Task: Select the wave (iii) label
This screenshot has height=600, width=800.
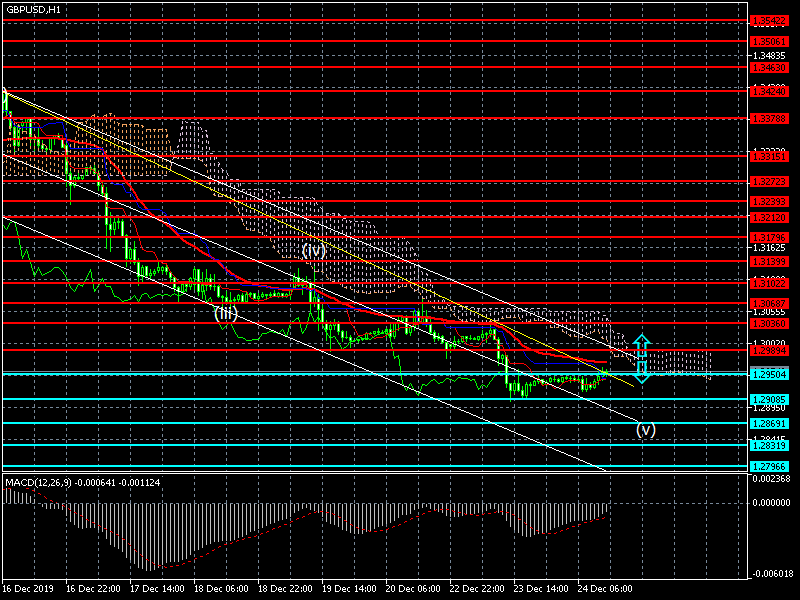Action: coord(226,313)
